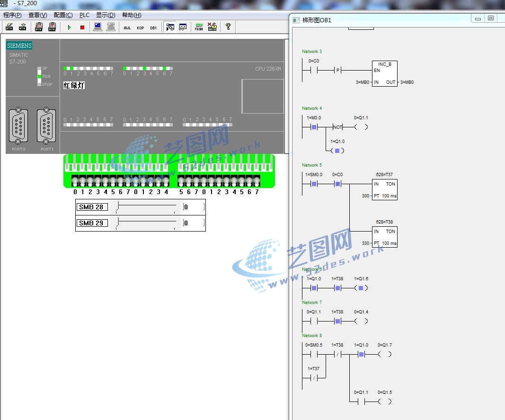
Task: Open the 帮助(H) menu
Action: click(x=132, y=15)
